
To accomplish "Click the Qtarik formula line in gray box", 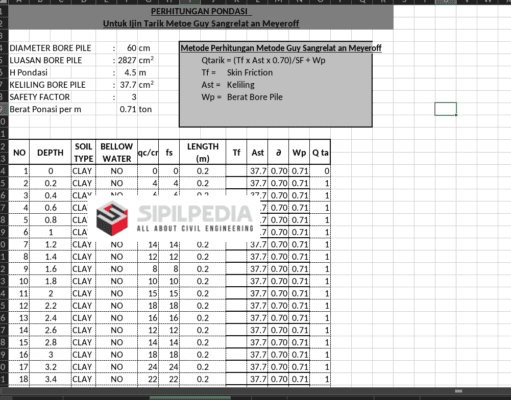I will pos(263,60).
